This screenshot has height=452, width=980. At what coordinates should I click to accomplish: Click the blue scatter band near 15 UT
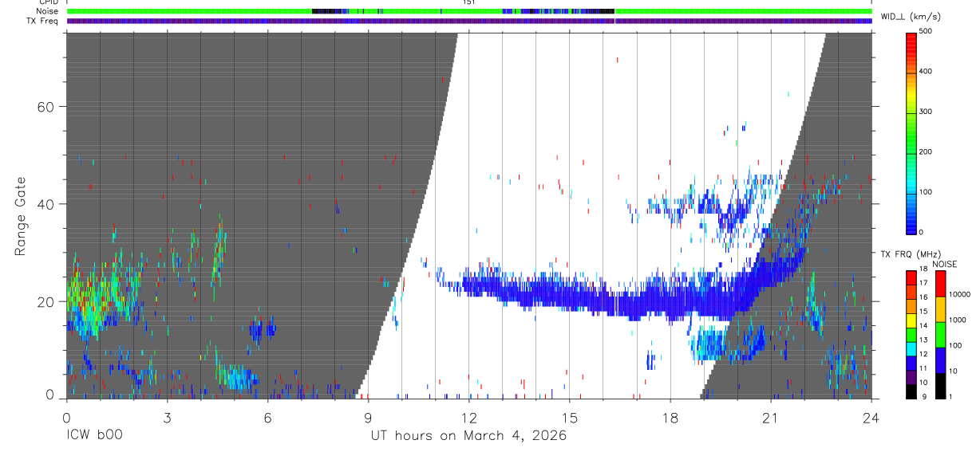click(569, 295)
